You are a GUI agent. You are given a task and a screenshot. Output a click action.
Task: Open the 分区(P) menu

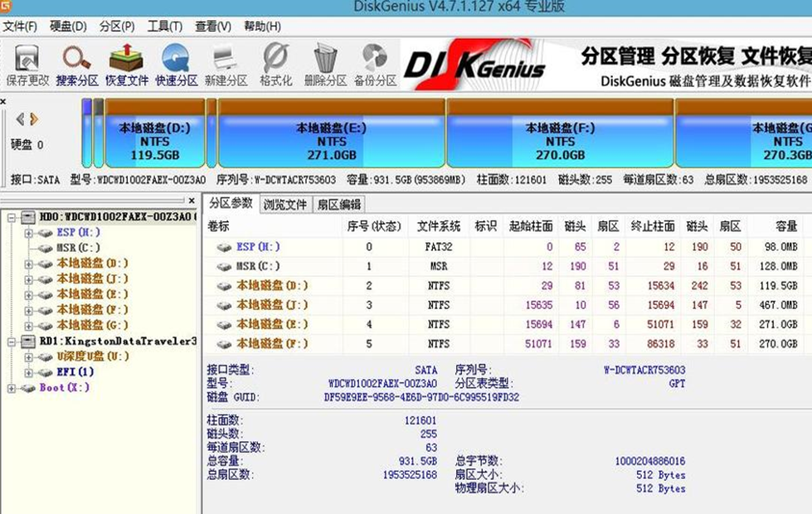click(117, 27)
